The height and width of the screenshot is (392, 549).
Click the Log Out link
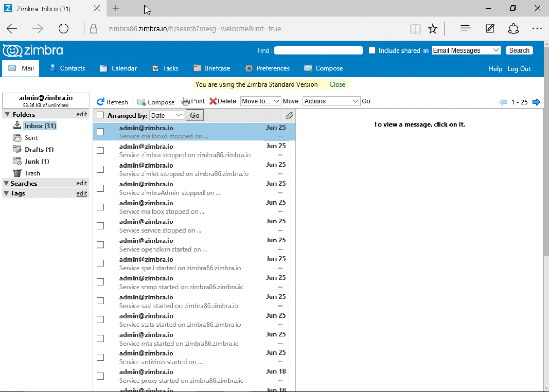click(519, 69)
